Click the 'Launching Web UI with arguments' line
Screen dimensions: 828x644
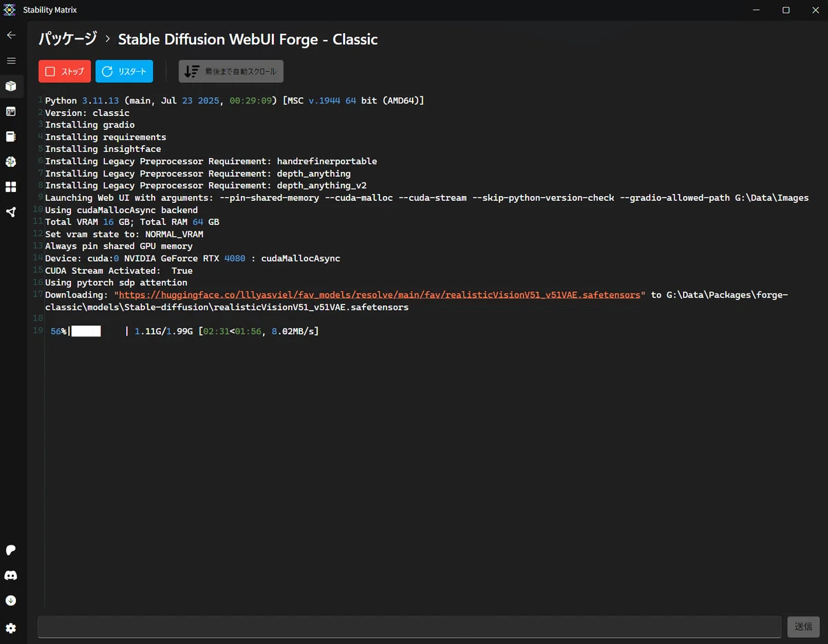point(426,198)
